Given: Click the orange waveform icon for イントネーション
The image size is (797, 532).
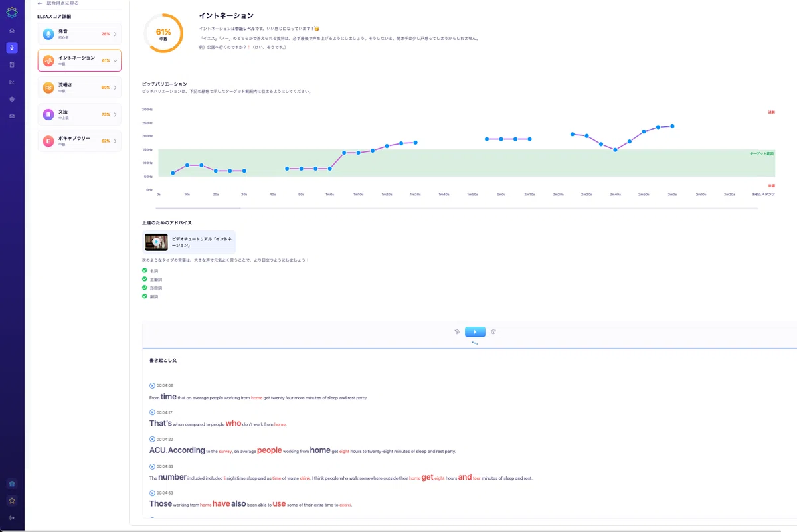Looking at the screenshot, I should pos(48,60).
